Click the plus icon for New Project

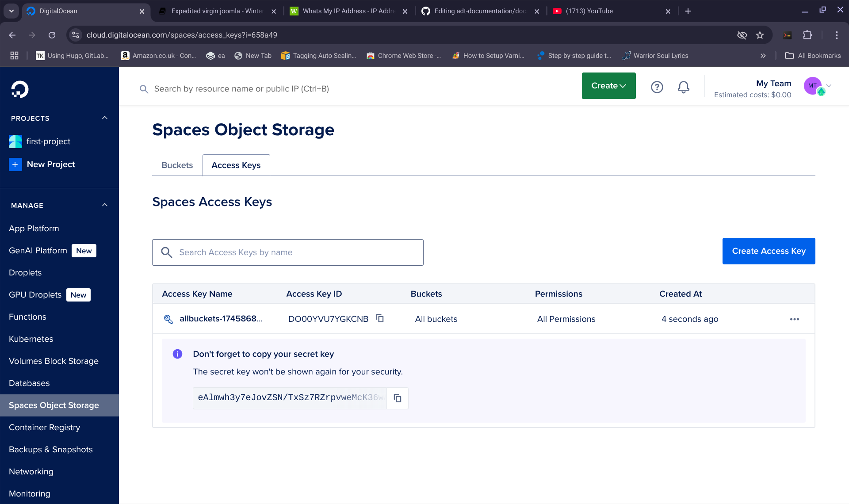(x=15, y=164)
